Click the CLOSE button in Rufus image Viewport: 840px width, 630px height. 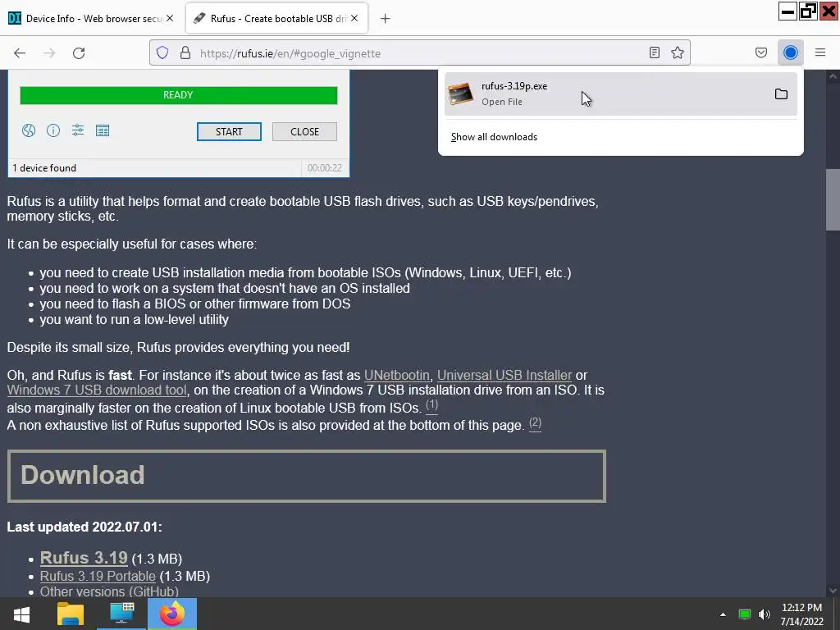305,132
